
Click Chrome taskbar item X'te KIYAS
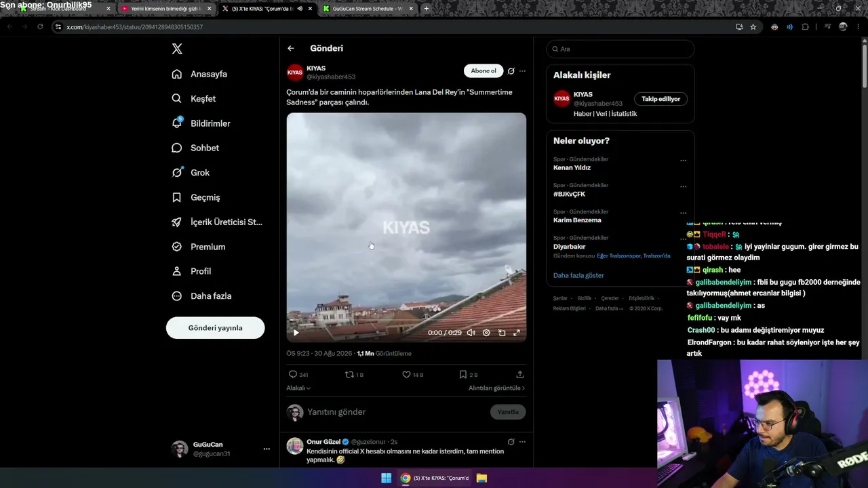point(435,478)
